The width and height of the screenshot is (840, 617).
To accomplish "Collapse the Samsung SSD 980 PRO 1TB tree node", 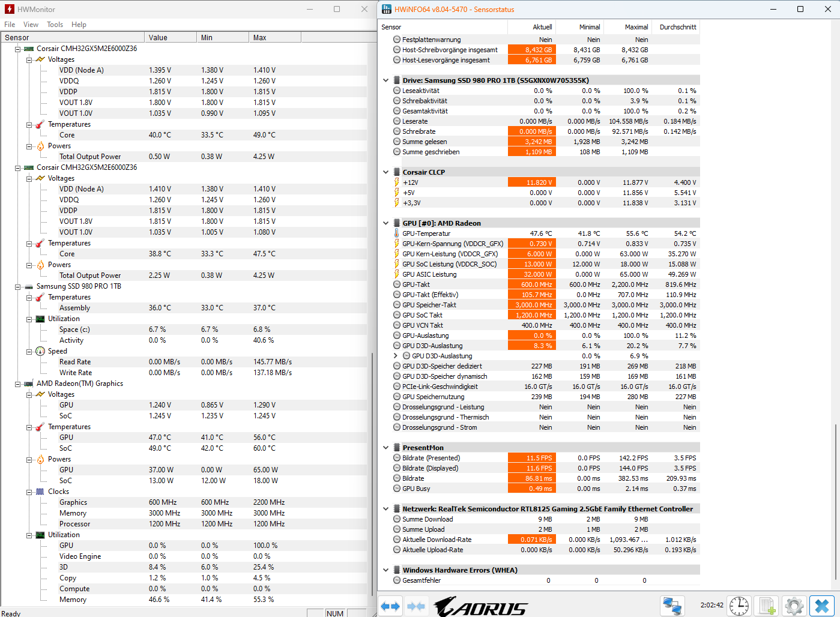I will tap(18, 287).
